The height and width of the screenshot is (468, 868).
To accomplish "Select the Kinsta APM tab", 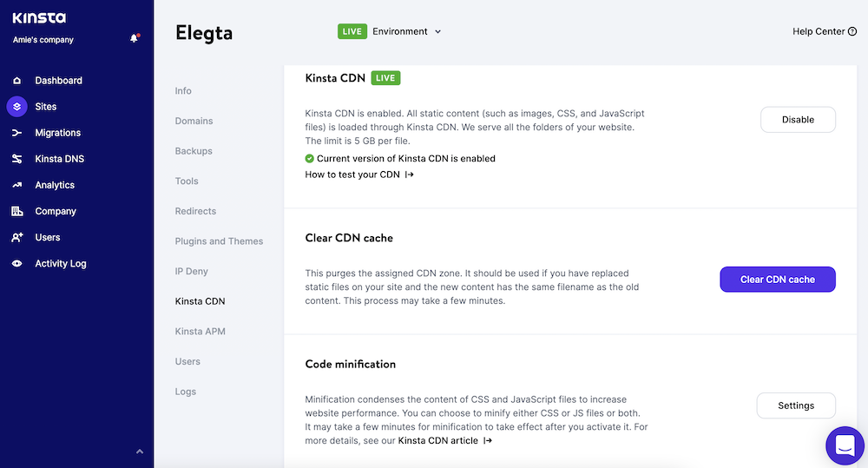I will [200, 331].
